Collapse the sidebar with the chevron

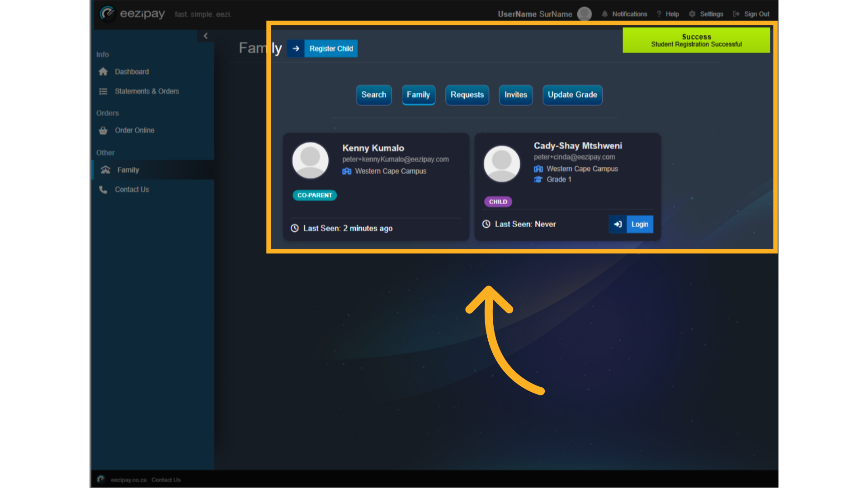(206, 36)
